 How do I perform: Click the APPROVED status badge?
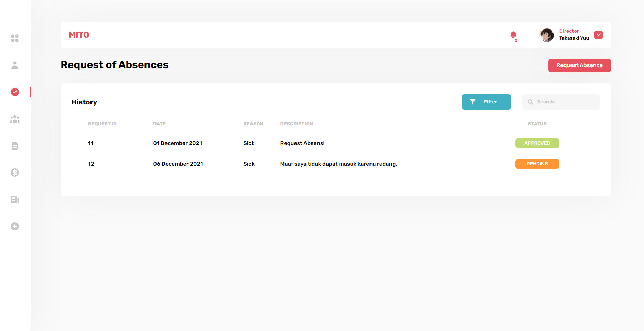(x=537, y=143)
